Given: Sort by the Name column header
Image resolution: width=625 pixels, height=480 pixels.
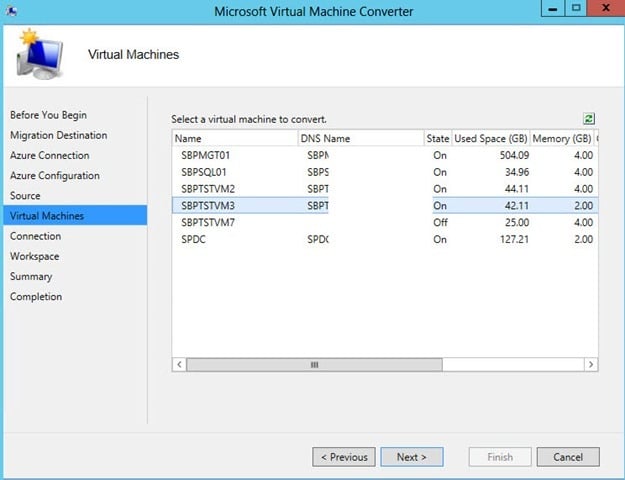Looking at the screenshot, I should (235, 138).
